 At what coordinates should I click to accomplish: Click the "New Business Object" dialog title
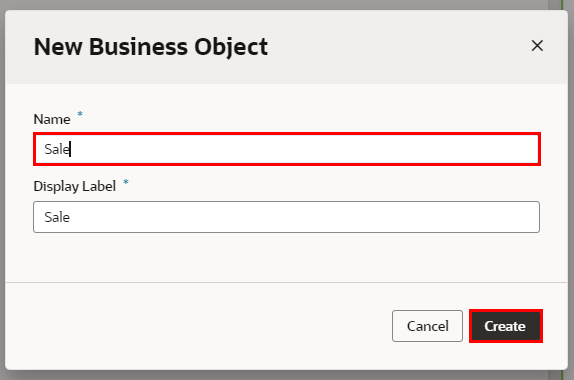click(x=150, y=47)
